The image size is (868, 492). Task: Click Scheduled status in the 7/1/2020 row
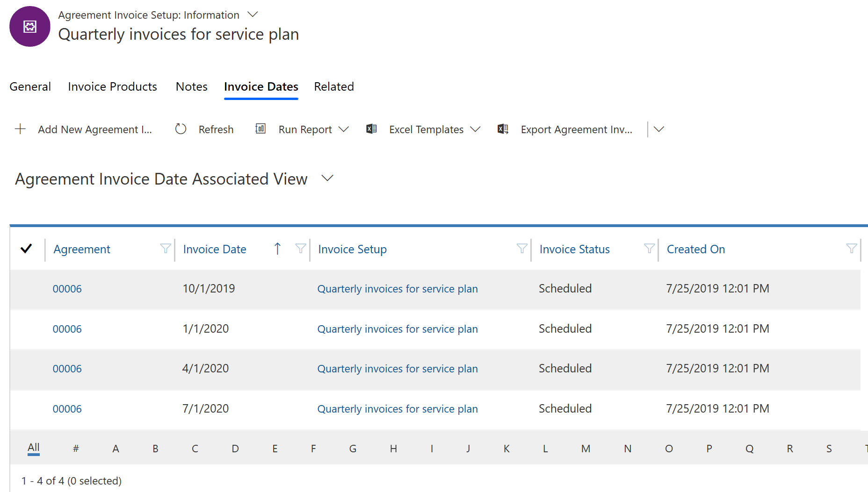pyautogui.click(x=565, y=409)
